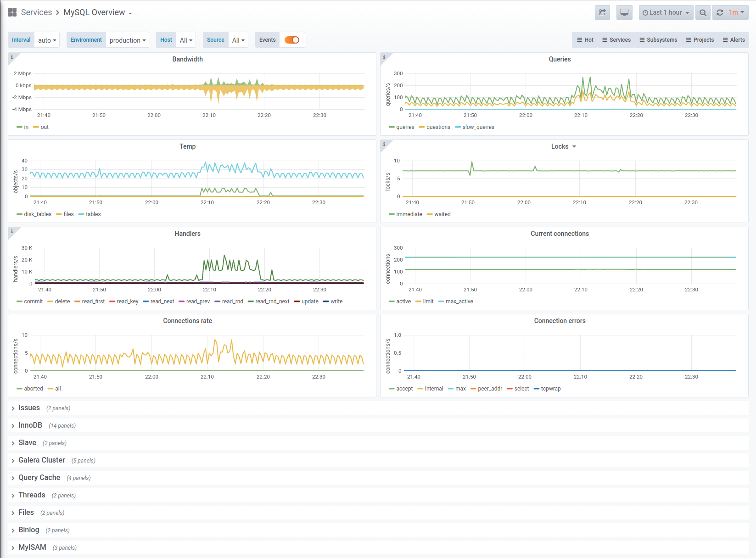Click the Bandwidth panel info corner icon
The image size is (756, 558).
pos(12,57)
